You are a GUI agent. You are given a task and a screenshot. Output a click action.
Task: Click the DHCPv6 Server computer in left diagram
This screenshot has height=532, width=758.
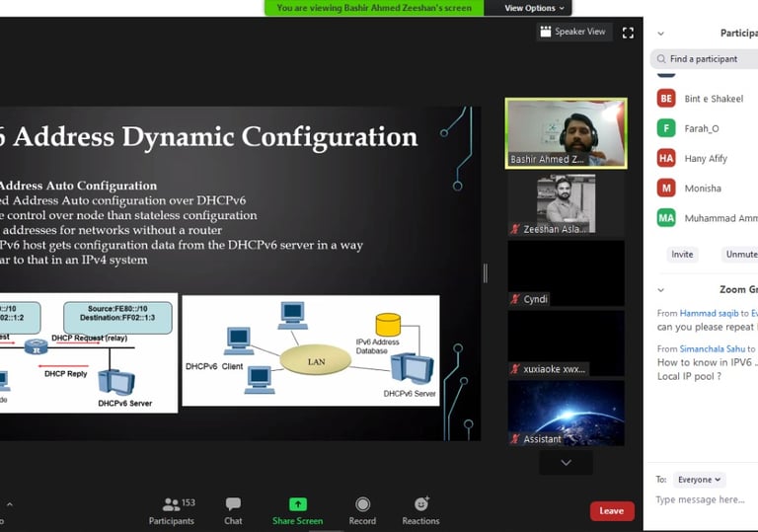point(116,383)
